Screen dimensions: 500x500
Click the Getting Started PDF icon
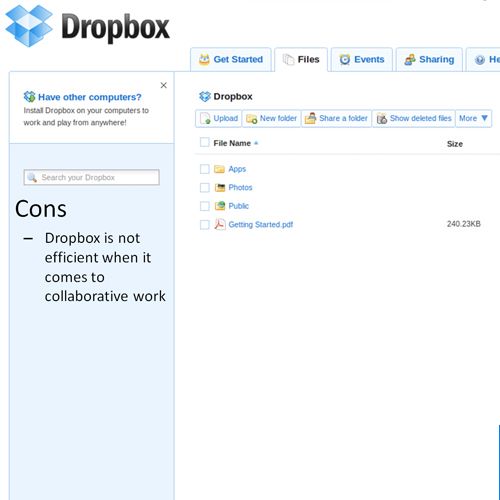pos(220,224)
